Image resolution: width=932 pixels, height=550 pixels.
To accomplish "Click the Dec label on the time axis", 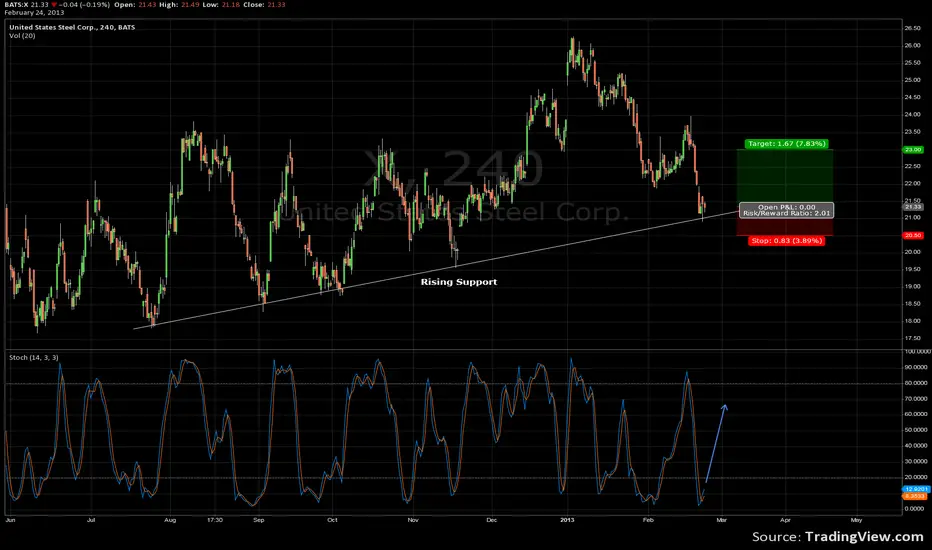I will (x=492, y=520).
